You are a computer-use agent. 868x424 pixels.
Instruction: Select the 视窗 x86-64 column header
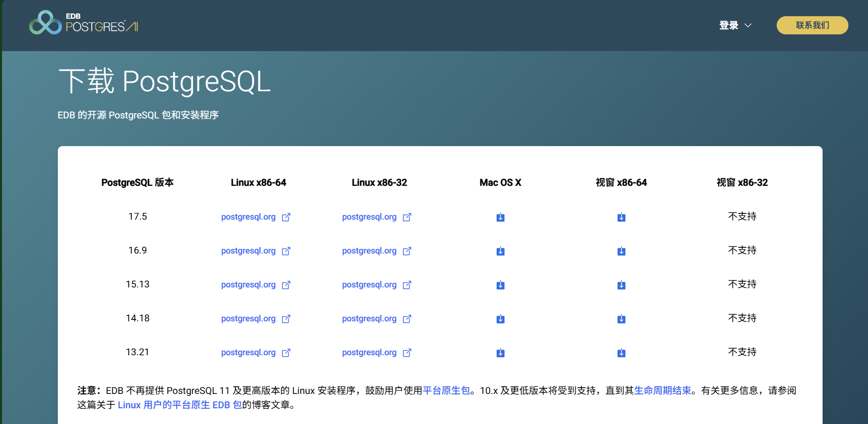click(x=621, y=182)
